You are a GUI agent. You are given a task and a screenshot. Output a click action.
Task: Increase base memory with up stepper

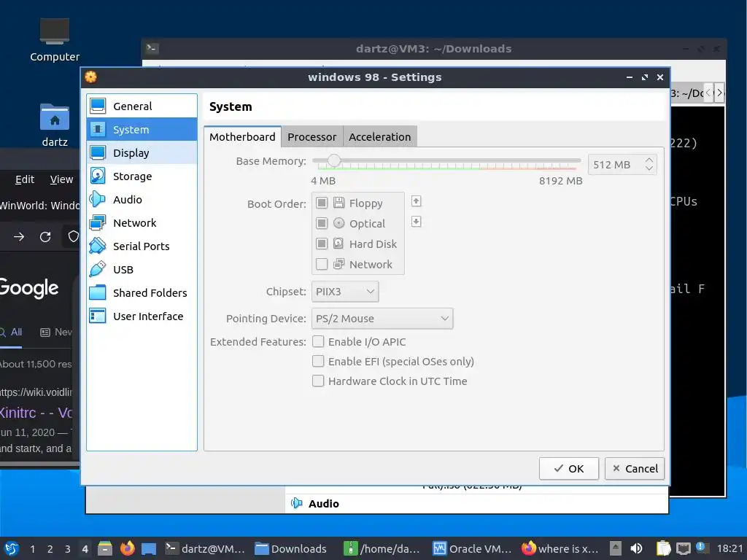coord(649,160)
